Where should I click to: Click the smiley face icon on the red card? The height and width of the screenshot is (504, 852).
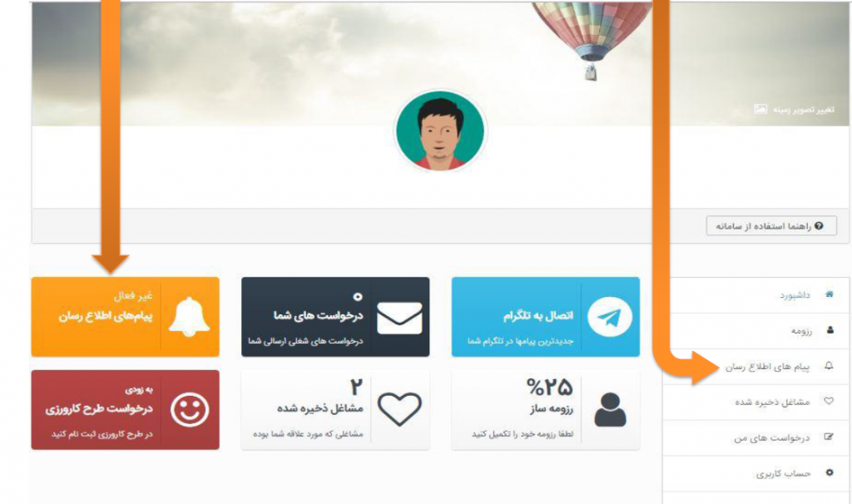189,409
